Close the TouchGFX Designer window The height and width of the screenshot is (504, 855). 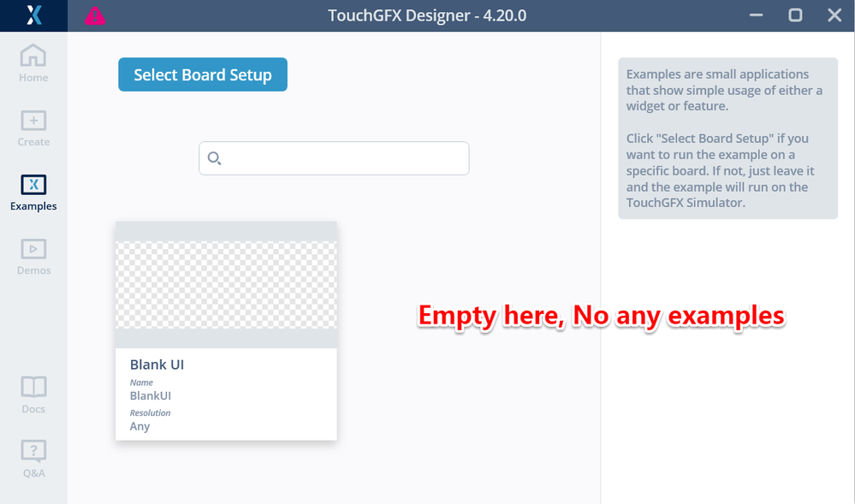tap(834, 15)
